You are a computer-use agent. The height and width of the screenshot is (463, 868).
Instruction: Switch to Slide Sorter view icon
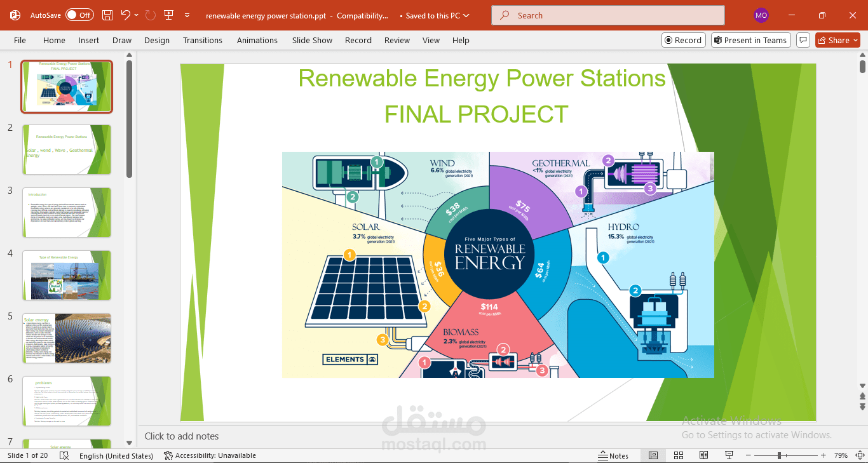tap(679, 455)
